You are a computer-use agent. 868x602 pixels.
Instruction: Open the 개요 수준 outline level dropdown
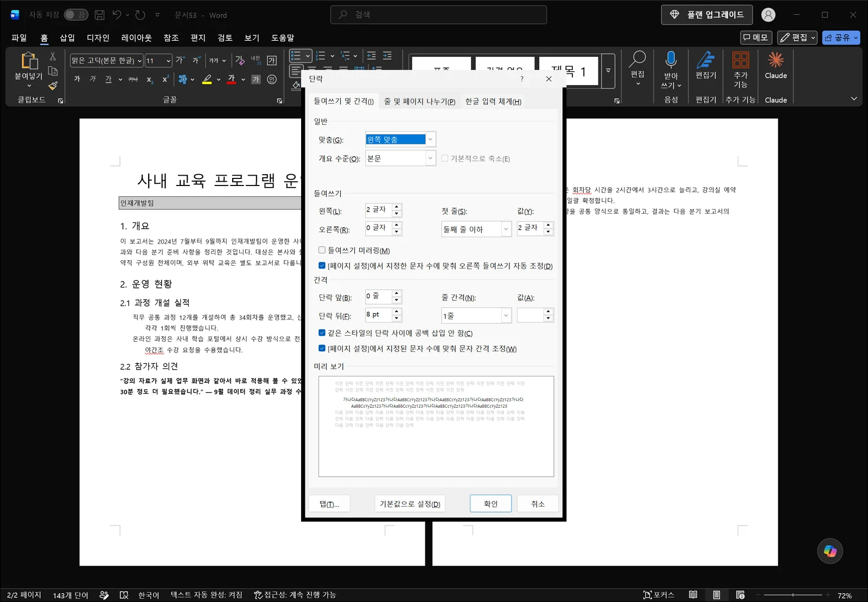[430, 158]
